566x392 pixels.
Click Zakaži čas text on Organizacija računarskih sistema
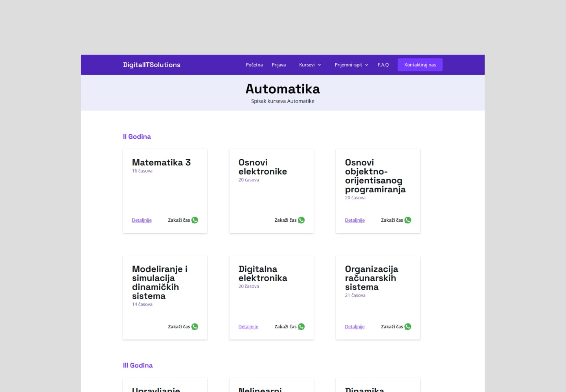(392, 327)
